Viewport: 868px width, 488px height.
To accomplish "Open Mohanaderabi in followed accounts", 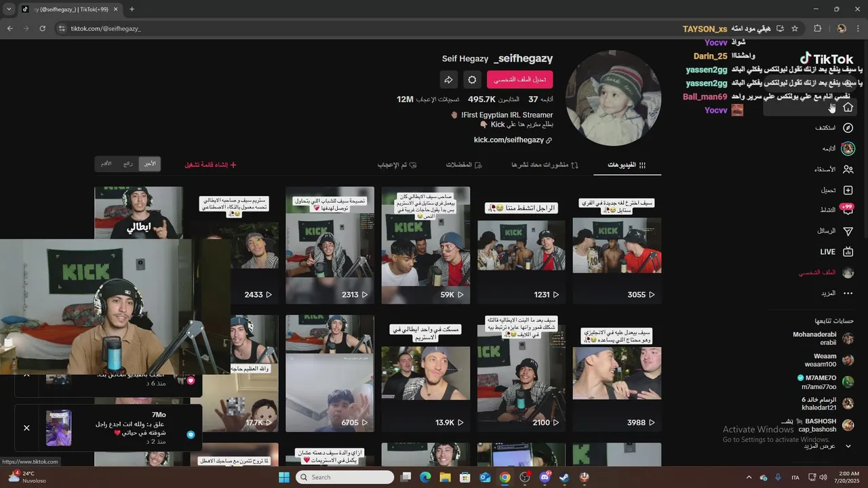I will click(823, 338).
